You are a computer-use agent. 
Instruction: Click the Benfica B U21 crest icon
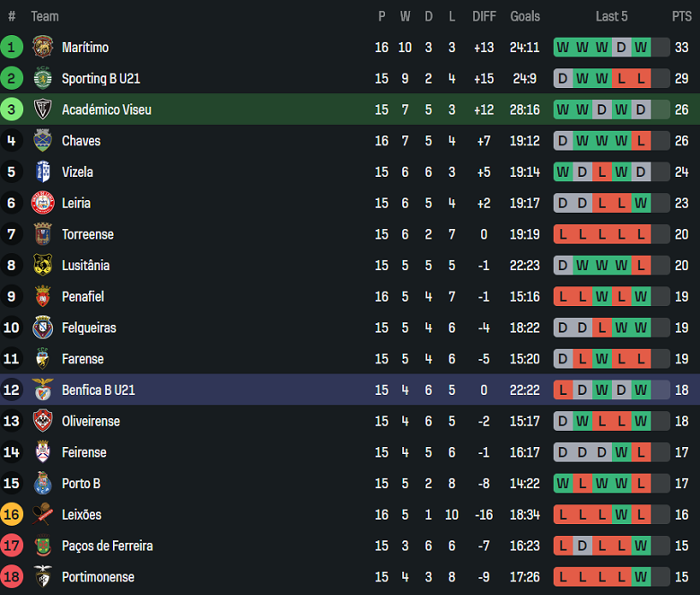42,389
